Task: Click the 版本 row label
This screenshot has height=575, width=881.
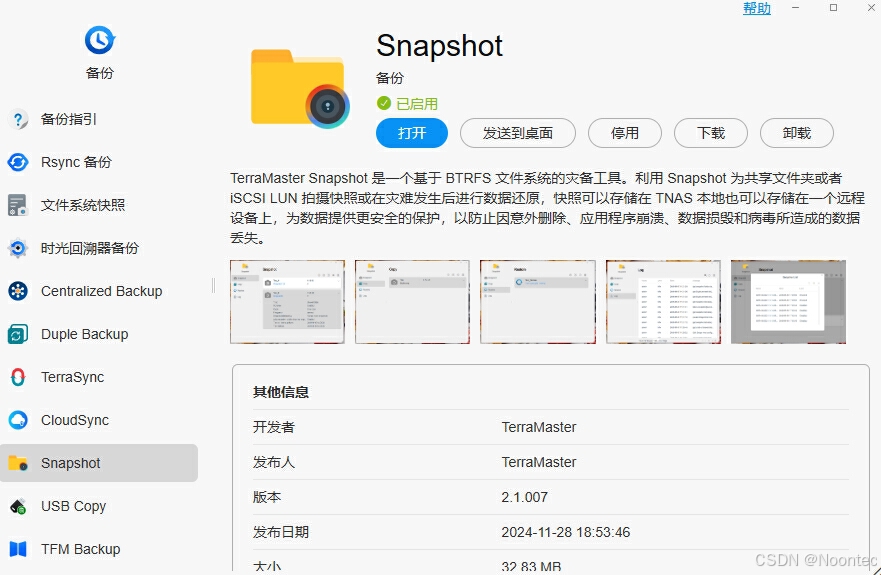Action: pos(267,497)
